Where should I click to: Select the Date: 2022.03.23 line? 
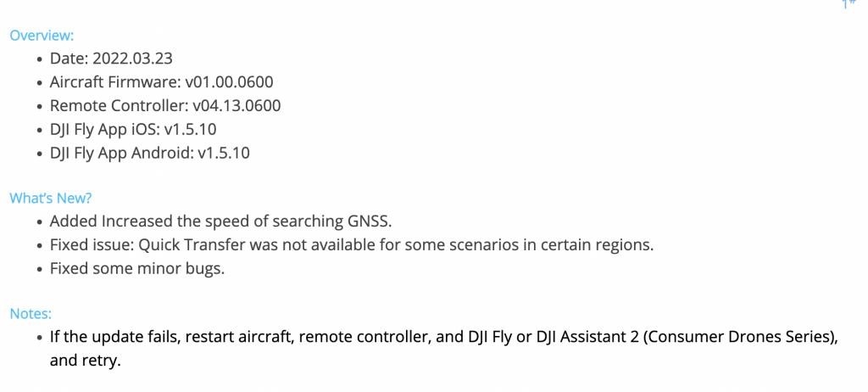click(111, 59)
